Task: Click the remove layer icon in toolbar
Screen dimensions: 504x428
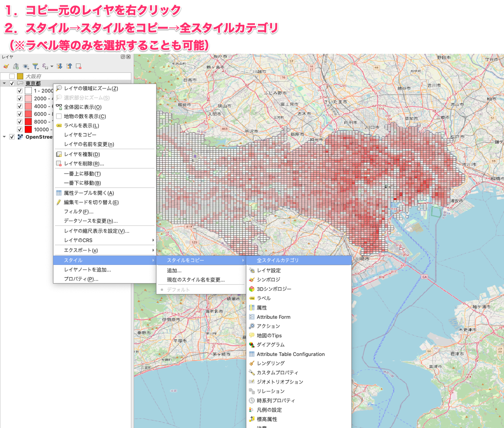Action: coord(79,66)
